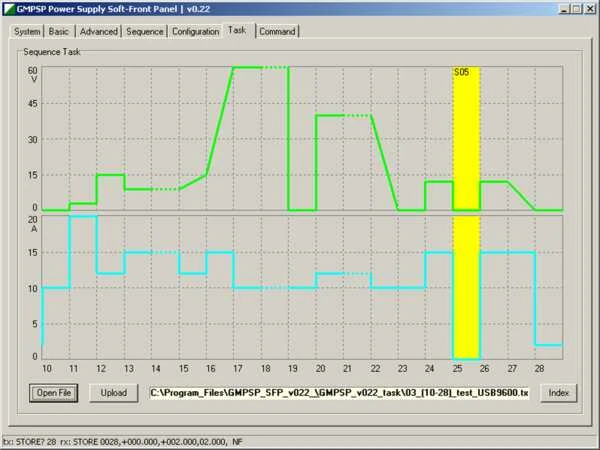The height and width of the screenshot is (450, 600).
Task: Click the Sequence Task group label
Action: pos(52,52)
